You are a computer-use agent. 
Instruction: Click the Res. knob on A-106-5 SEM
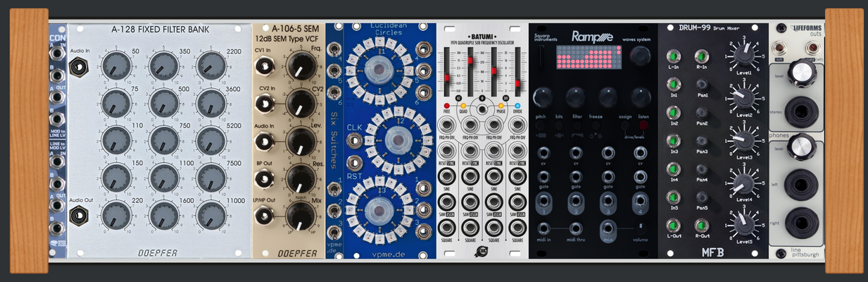tap(301, 178)
